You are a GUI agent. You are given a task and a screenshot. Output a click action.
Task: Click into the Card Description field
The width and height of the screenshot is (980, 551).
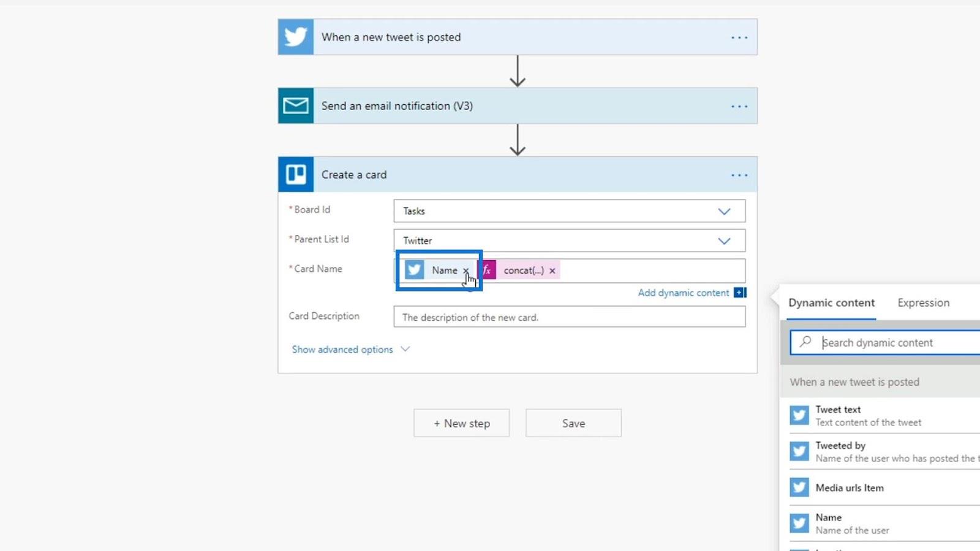pyautogui.click(x=569, y=317)
